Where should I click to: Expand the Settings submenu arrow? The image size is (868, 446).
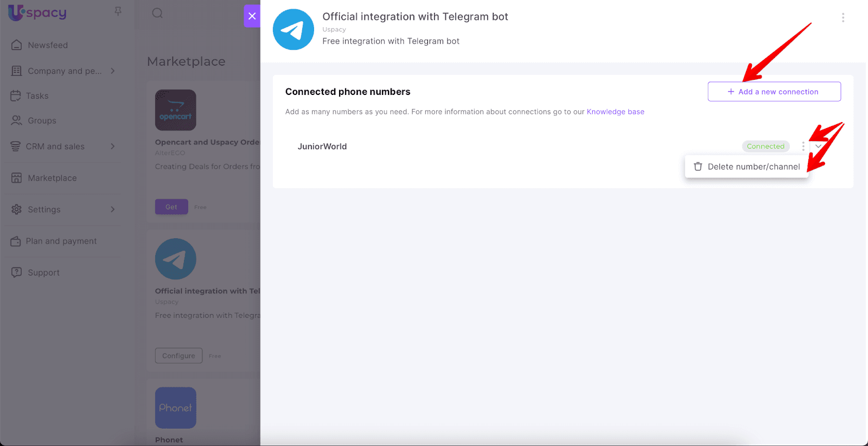click(113, 209)
